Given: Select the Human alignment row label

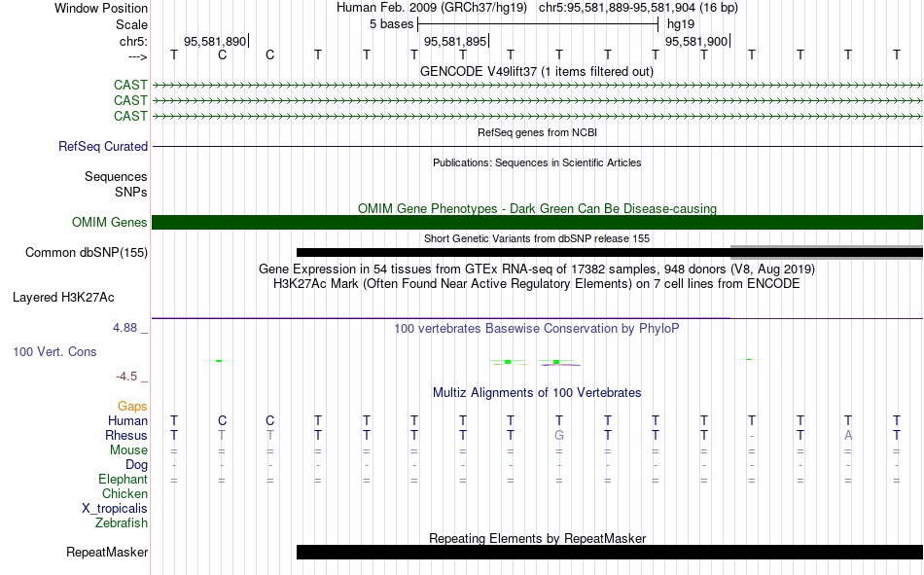Looking at the screenshot, I should point(127,421).
